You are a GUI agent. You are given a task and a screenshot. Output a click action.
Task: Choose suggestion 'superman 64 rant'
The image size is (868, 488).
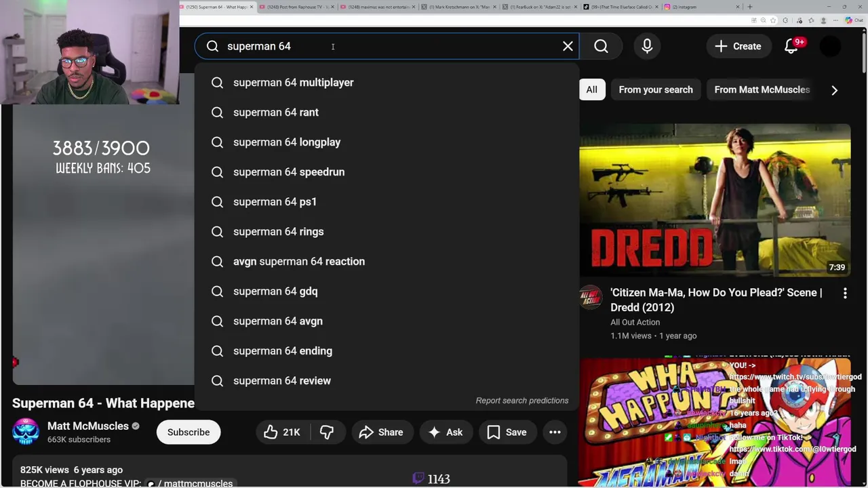(387, 113)
